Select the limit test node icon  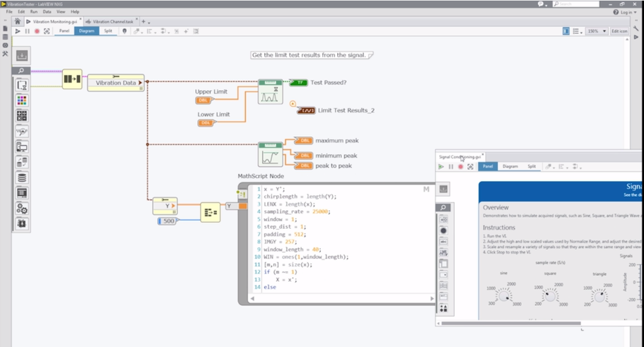tap(270, 92)
